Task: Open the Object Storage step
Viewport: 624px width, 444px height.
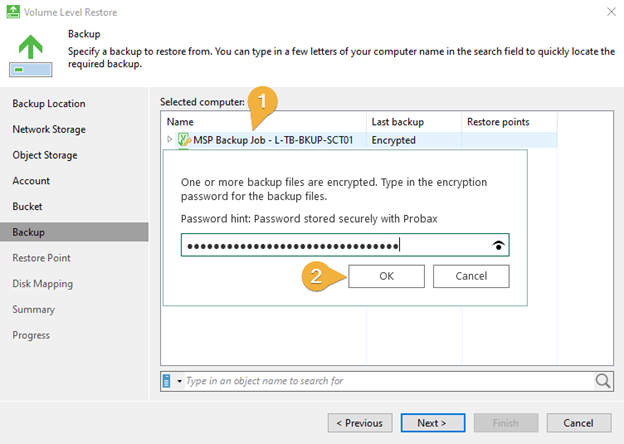Action: (x=45, y=155)
